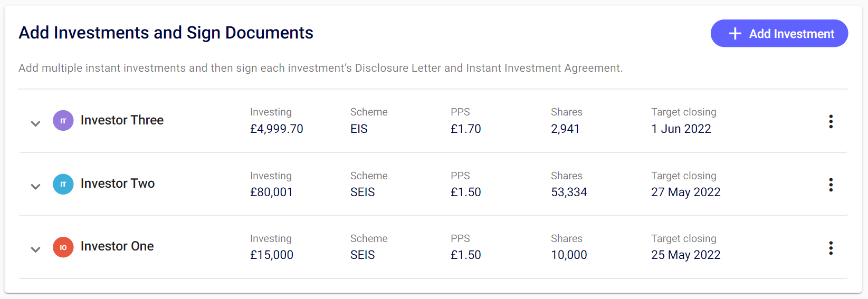Expand the Investor Two row chevron

[35, 186]
